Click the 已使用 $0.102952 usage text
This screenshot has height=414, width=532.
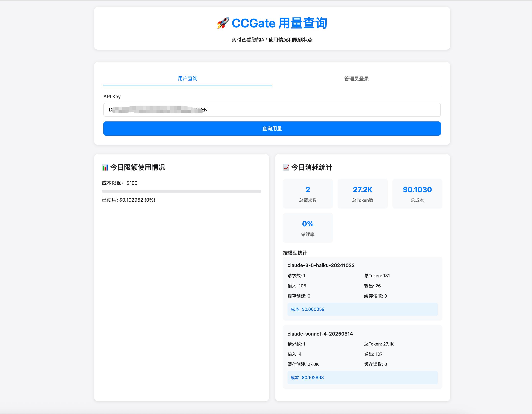(x=128, y=200)
